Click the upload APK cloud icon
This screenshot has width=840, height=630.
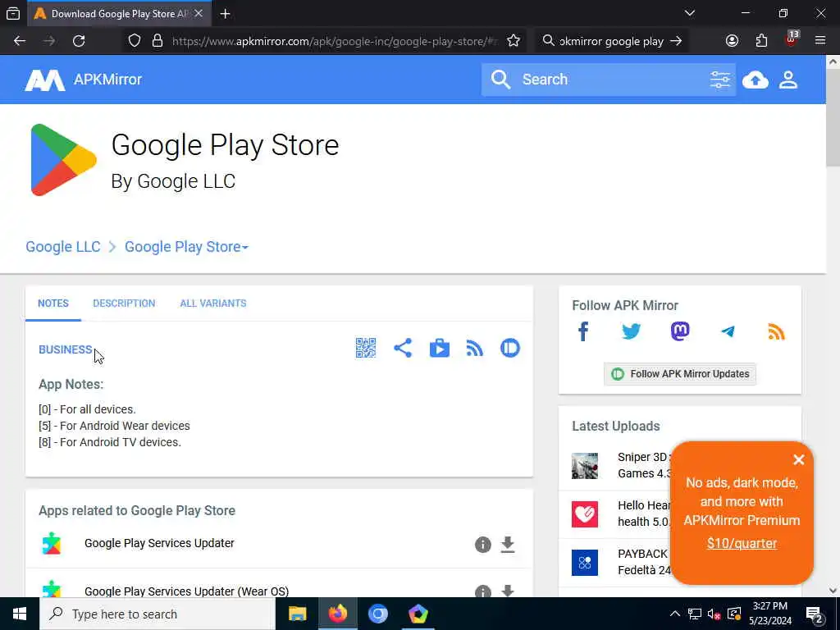coord(756,80)
